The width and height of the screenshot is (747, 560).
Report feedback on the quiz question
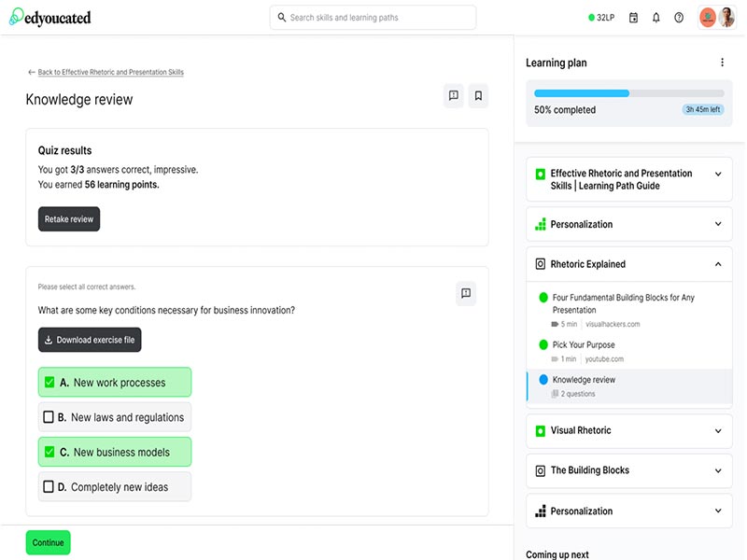pos(465,293)
